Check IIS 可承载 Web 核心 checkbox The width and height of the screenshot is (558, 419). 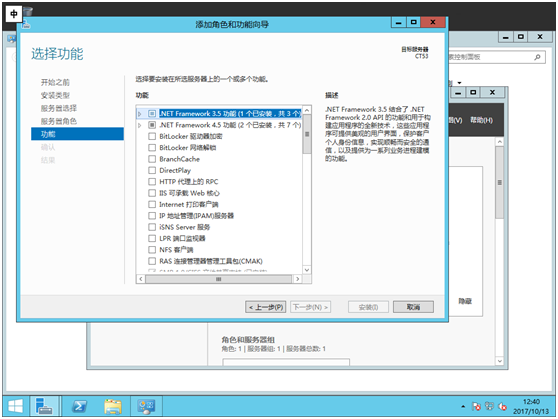(152, 193)
